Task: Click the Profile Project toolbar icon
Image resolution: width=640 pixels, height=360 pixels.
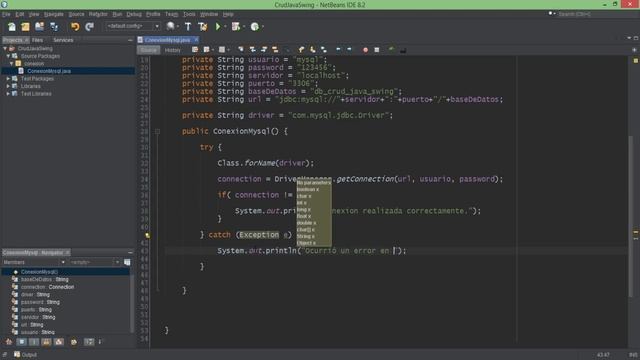Action: point(255,27)
